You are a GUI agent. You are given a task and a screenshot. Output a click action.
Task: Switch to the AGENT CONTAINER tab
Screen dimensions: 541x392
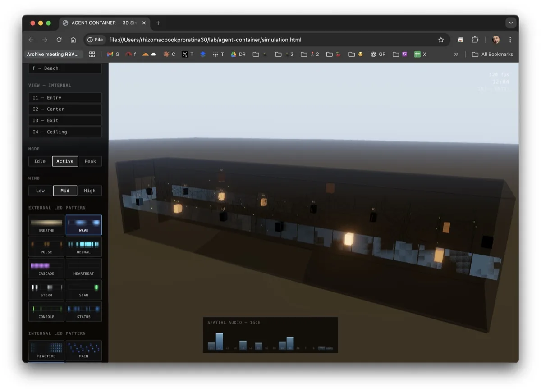(x=103, y=23)
